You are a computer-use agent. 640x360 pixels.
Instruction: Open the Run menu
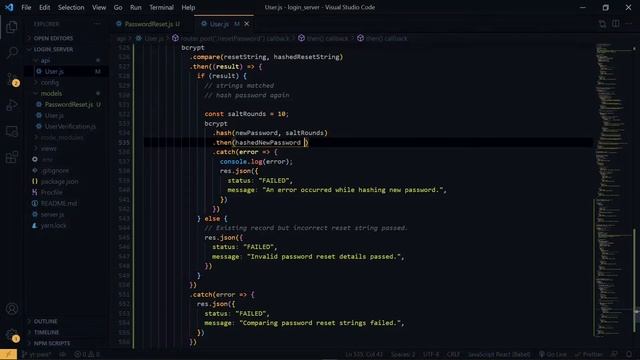[x=136, y=7]
